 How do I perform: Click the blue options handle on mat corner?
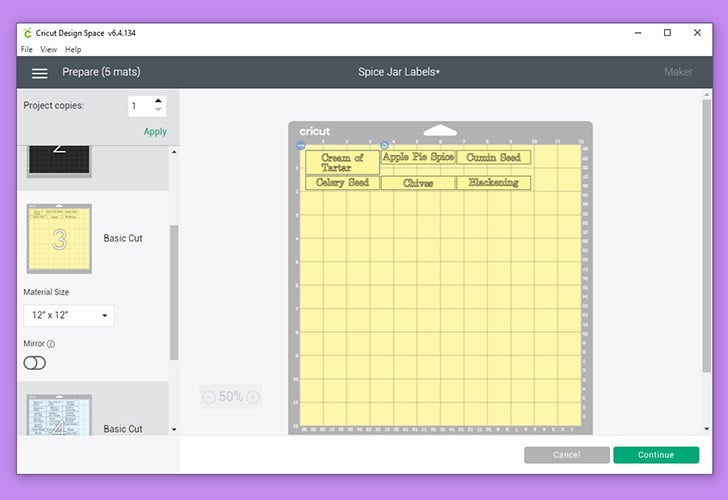[x=300, y=146]
